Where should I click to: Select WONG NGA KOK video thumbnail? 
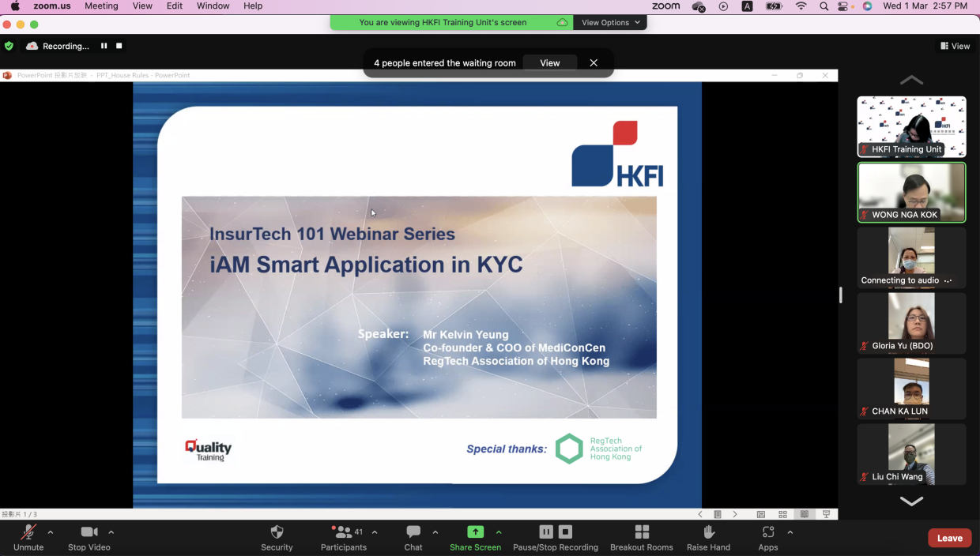tap(911, 192)
